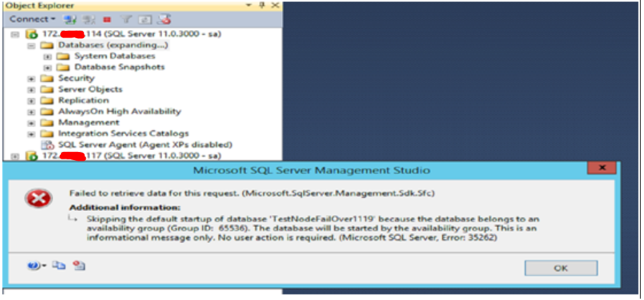
Task: Select server 172…117 (SQL Server 11.0.3000 - sa)
Action: pos(132,156)
